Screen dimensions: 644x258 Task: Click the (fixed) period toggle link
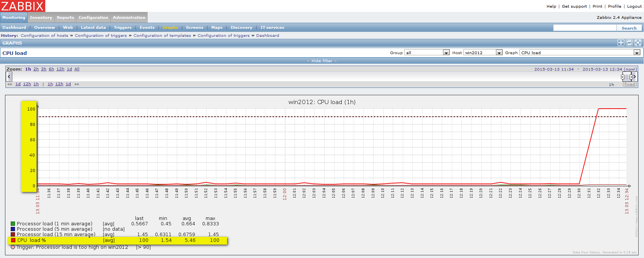[x=629, y=84]
